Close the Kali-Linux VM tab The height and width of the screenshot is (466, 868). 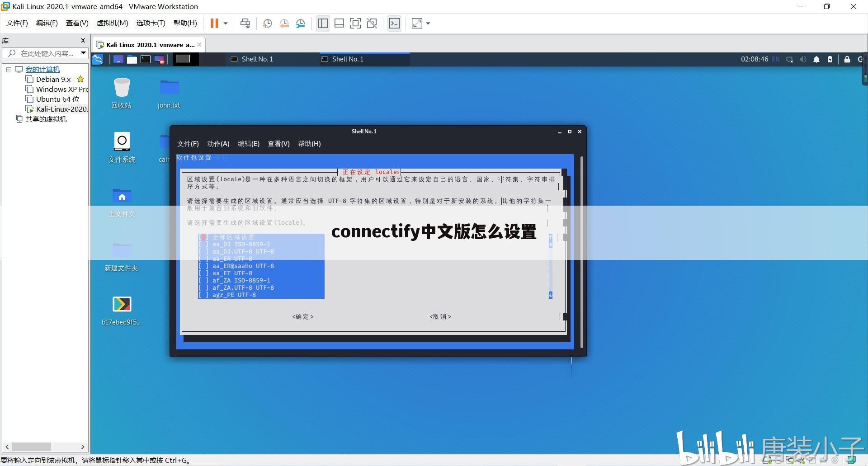[199, 45]
